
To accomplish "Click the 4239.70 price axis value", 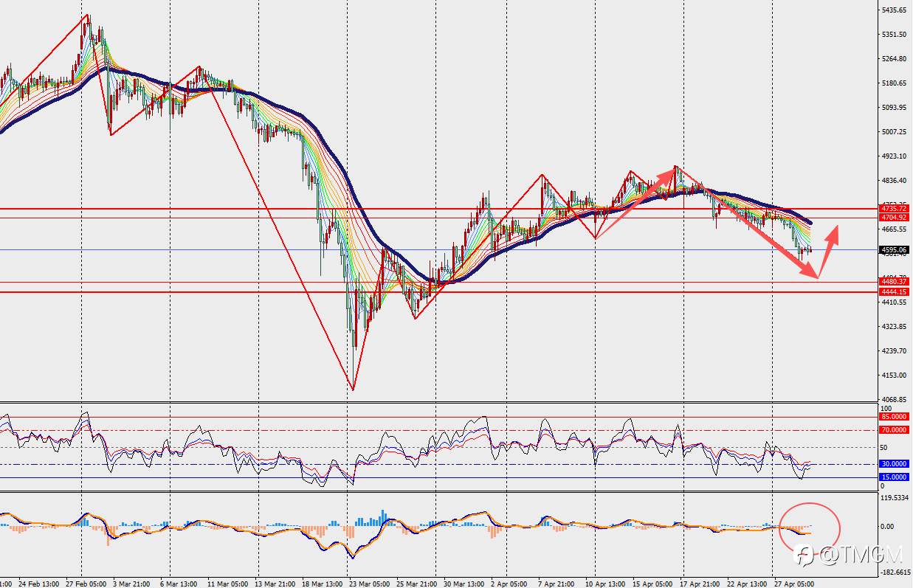I will 894,351.
